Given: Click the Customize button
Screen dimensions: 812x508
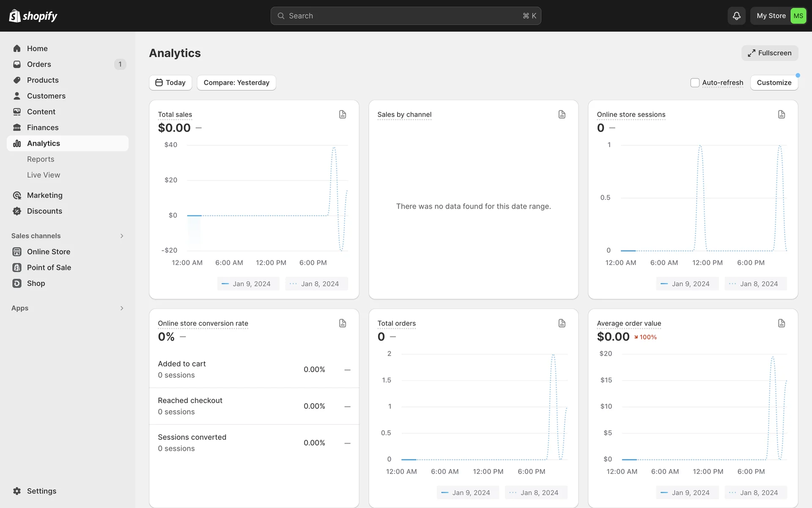Looking at the screenshot, I should [x=774, y=83].
